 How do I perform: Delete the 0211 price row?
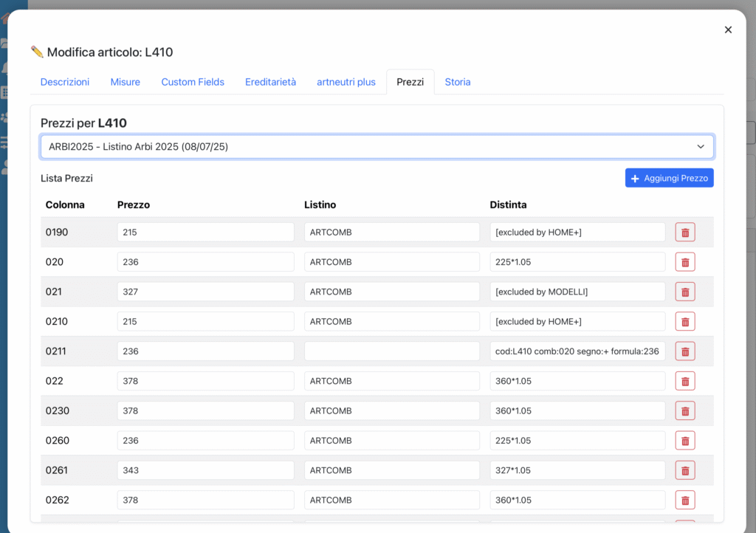click(x=684, y=351)
